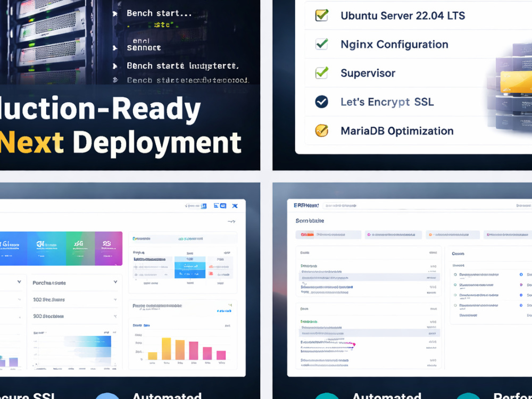
Task: Click the blue X icon on dashboard window
Action: click(x=235, y=206)
